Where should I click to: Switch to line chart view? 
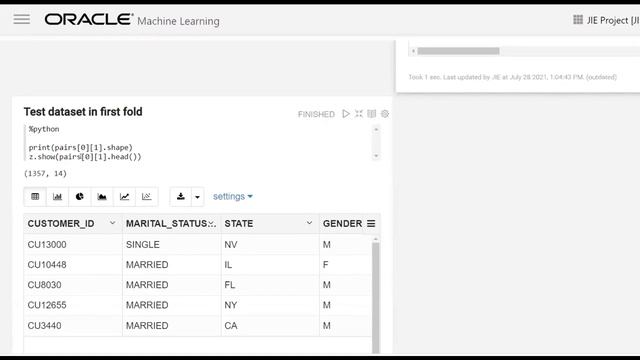coord(124,197)
